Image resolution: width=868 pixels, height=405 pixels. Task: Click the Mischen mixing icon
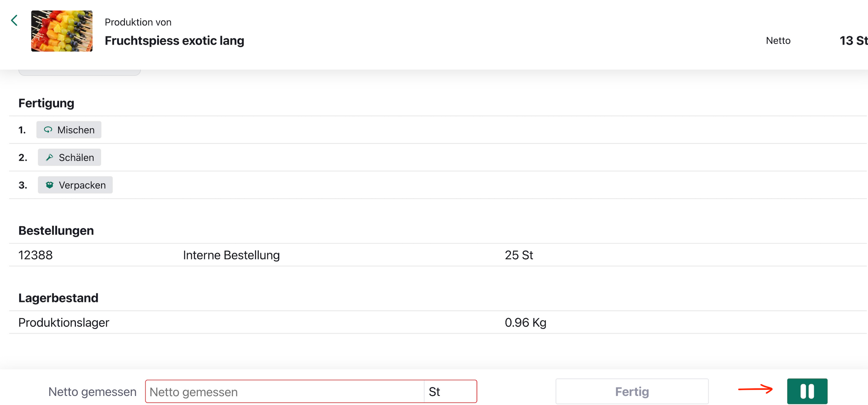(48, 130)
